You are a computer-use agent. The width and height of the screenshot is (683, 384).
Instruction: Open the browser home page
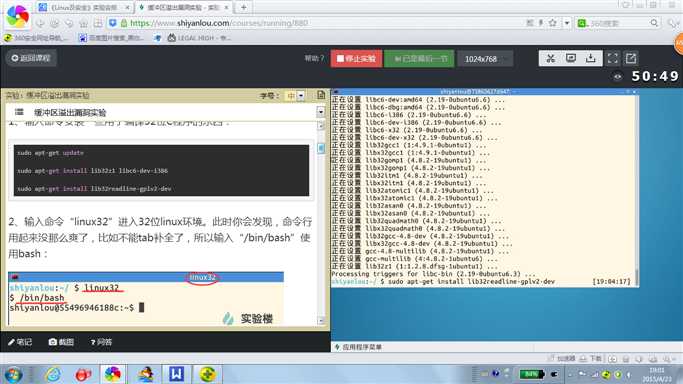point(83,23)
